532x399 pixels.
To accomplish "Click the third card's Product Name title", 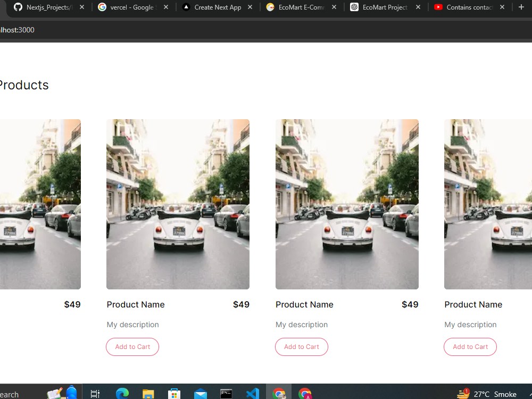I will coord(305,305).
